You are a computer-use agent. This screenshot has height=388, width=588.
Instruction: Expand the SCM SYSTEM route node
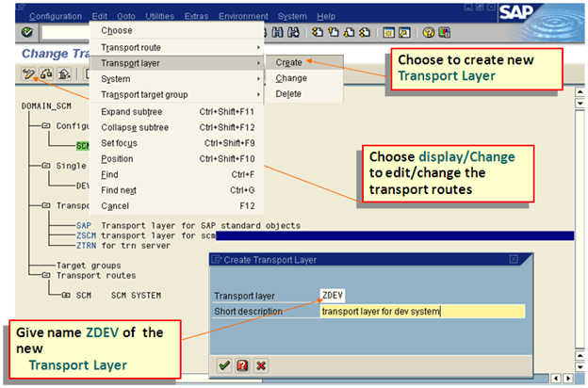click(66, 295)
